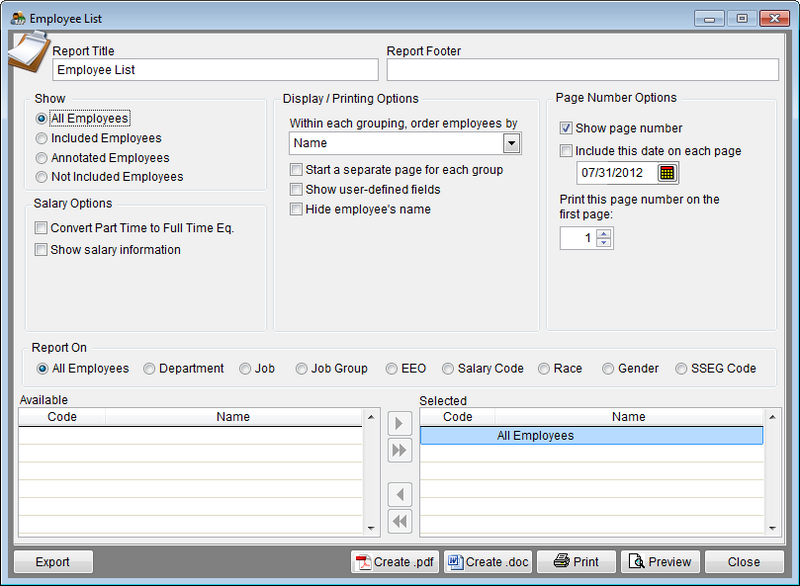Click the first page number field
This screenshot has height=586, width=800.
click(x=578, y=238)
